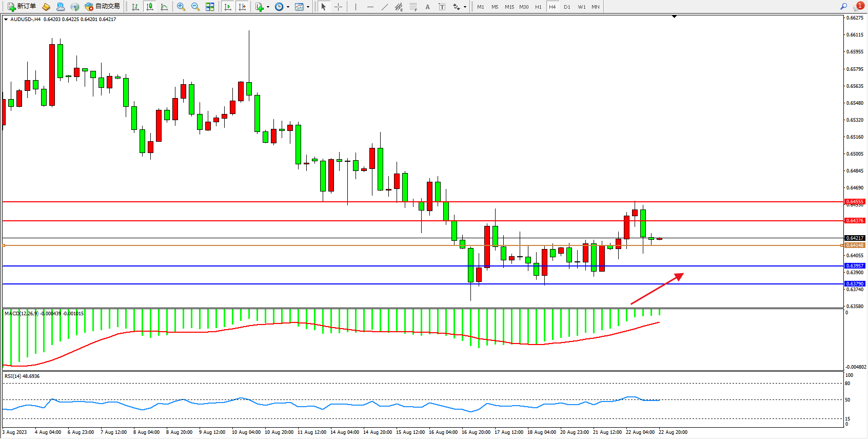Open the indicators list dropdown arrow

coord(268,7)
